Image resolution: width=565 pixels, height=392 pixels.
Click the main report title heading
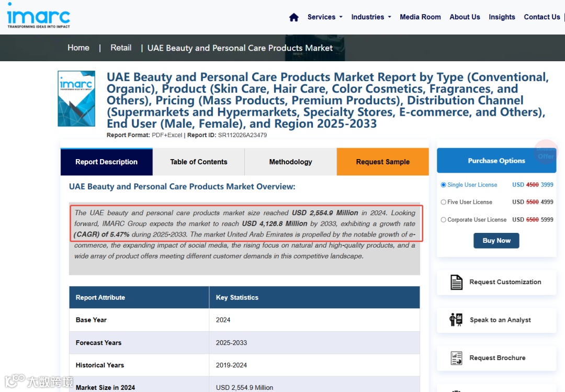(327, 100)
